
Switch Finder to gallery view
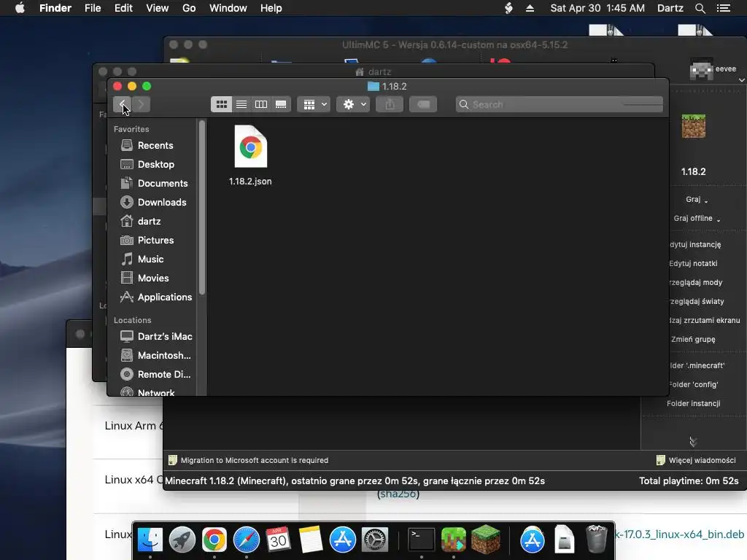(281, 104)
